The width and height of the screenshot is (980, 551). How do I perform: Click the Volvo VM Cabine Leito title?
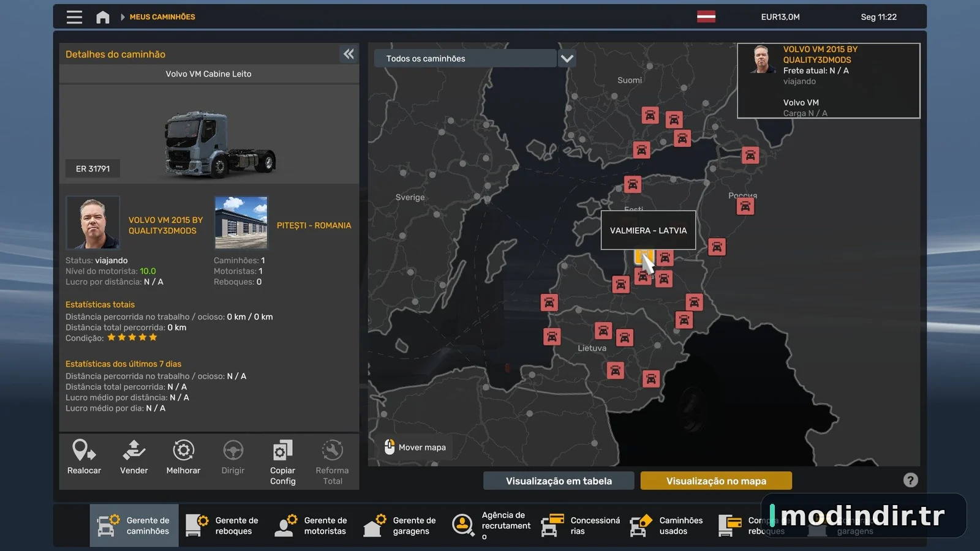(x=208, y=74)
